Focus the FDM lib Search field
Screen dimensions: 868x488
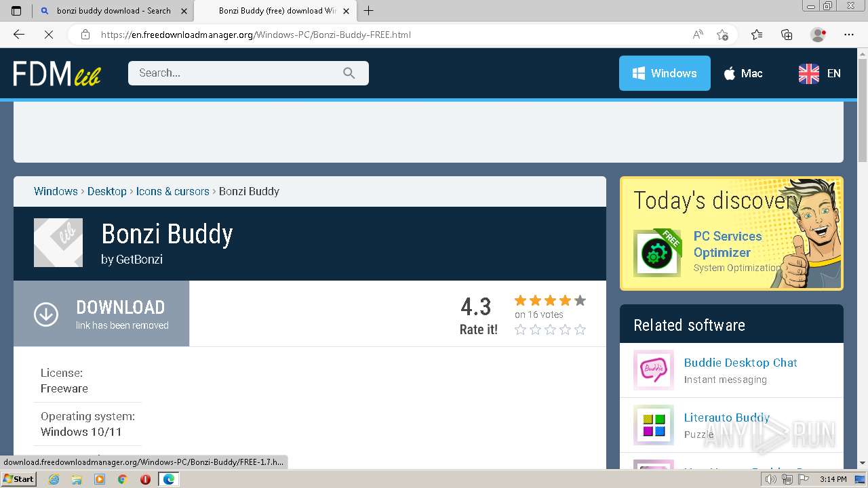248,73
